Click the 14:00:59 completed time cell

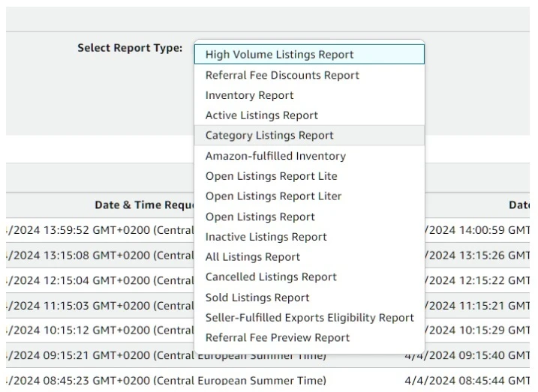click(x=477, y=230)
